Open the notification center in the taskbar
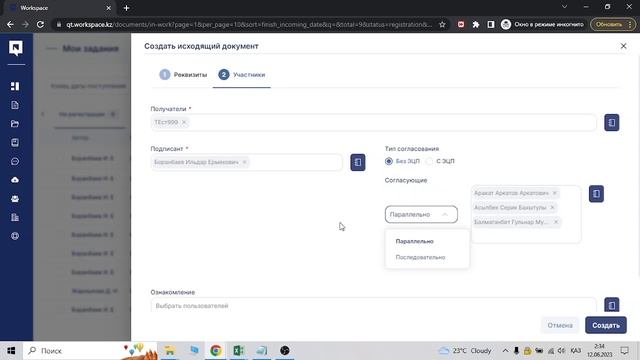The height and width of the screenshot is (360, 640). click(624, 350)
